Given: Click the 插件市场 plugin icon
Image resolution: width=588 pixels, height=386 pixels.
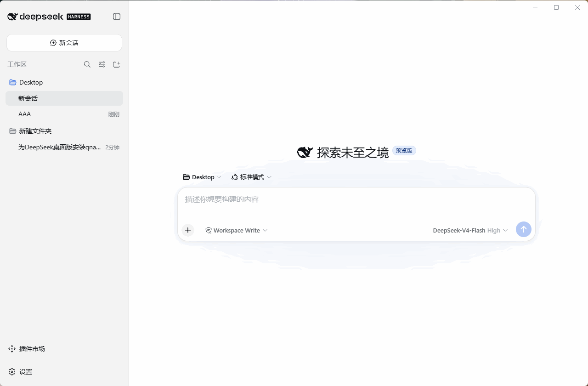Looking at the screenshot, I should point(12,349).
